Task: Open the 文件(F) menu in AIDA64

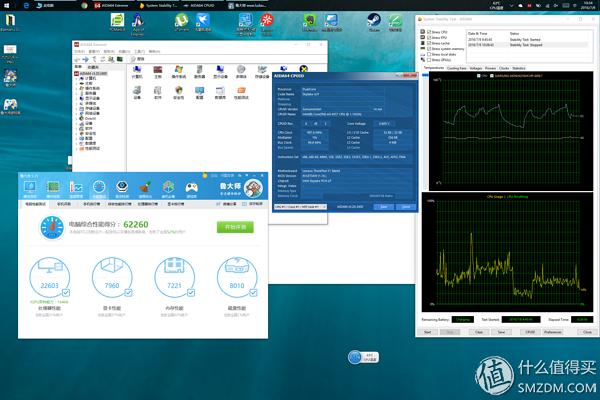Action: point(79,51)
